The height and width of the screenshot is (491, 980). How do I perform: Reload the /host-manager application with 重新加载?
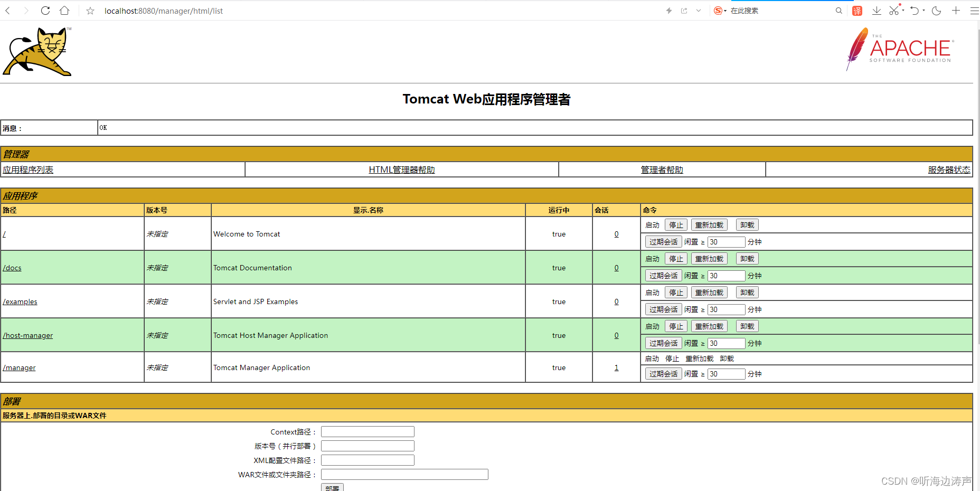click(x=709, y=326)
